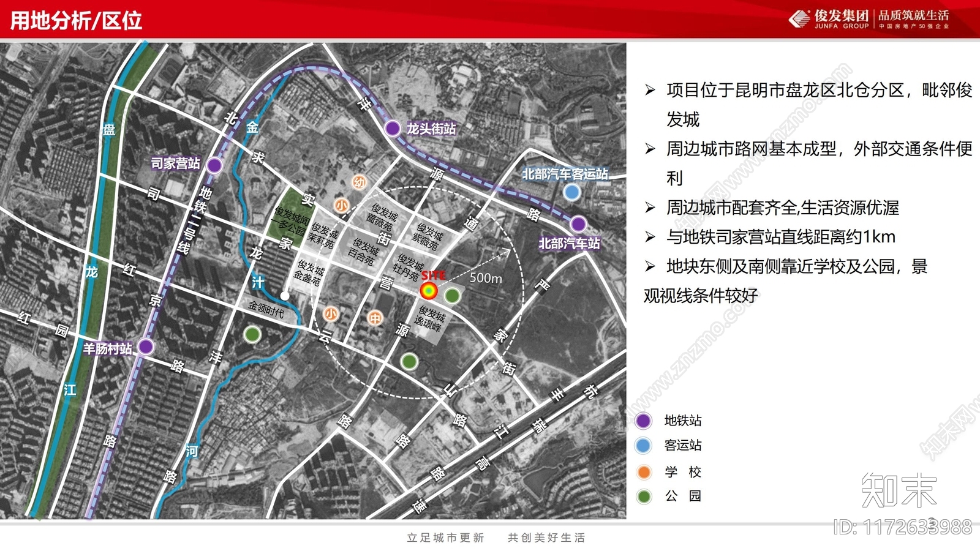Click the arrow bullet before 地块东侧及南侧
The image size is (980, 551).
point(650,266)
